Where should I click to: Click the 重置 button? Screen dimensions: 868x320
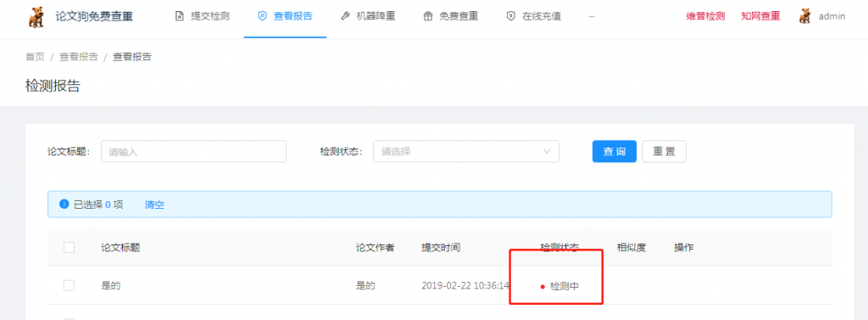coord(665,151)
